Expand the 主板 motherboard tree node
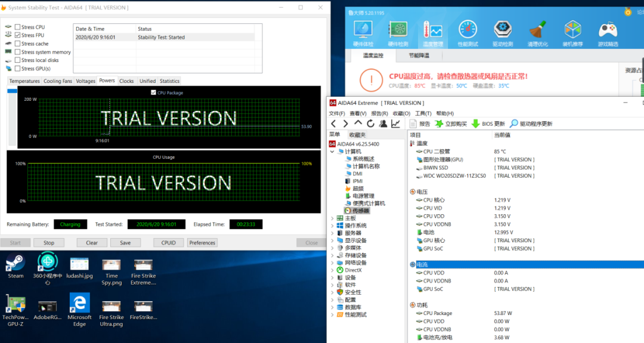Viewport: 644px width, 343px height. (333, 218)
